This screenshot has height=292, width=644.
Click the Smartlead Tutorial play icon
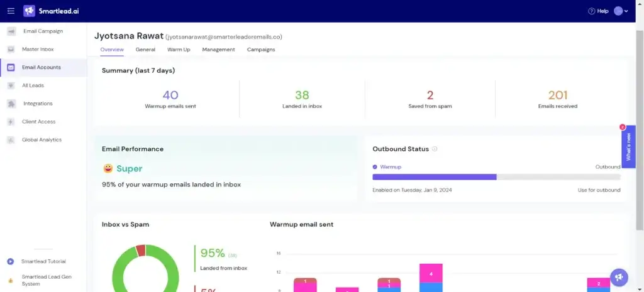(11, 261)
